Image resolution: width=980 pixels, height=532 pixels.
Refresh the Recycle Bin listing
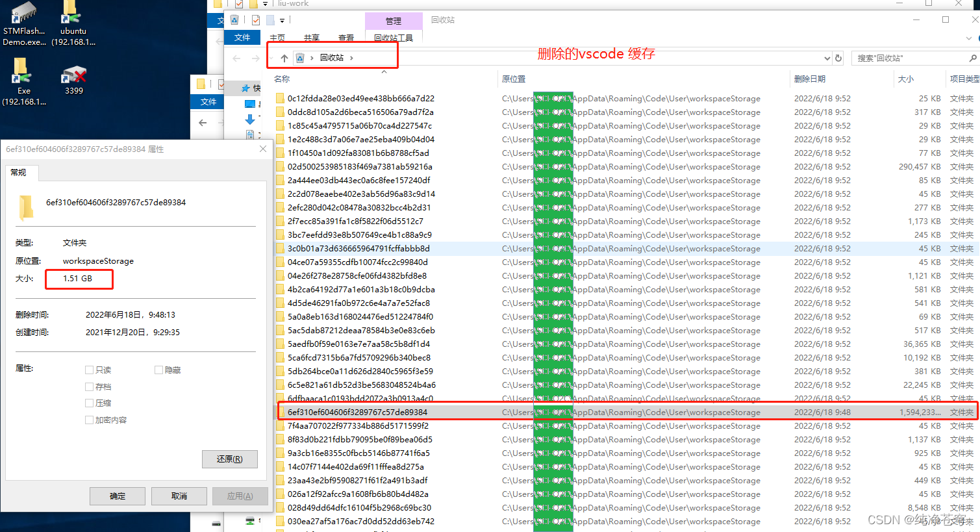[838, 58]
